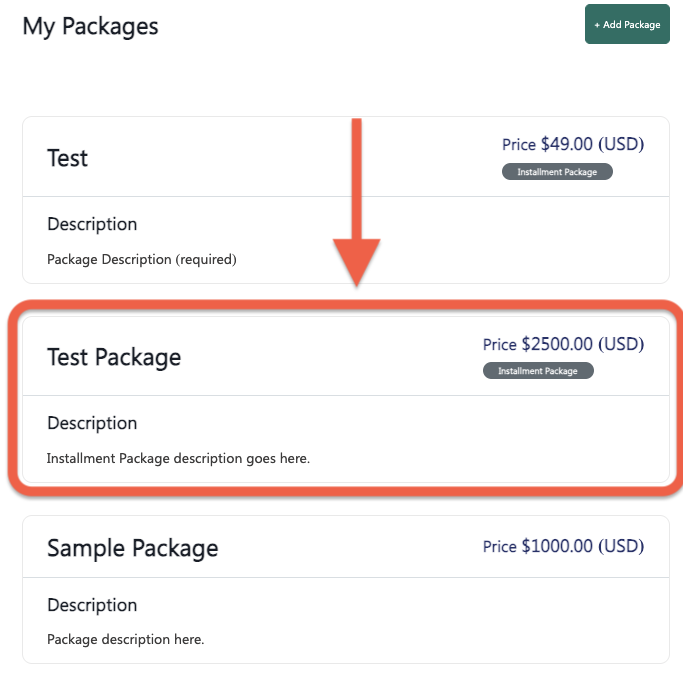Click Description heading in Test Package card

92,424
